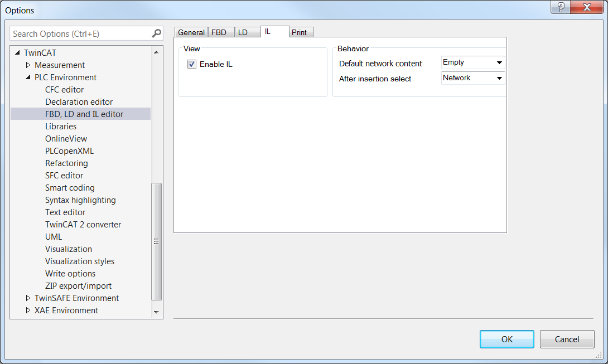Viewport: 608px width, 364px height.
Task: Select FBD, LD and IL editor item
Action: tap(80, 114)
